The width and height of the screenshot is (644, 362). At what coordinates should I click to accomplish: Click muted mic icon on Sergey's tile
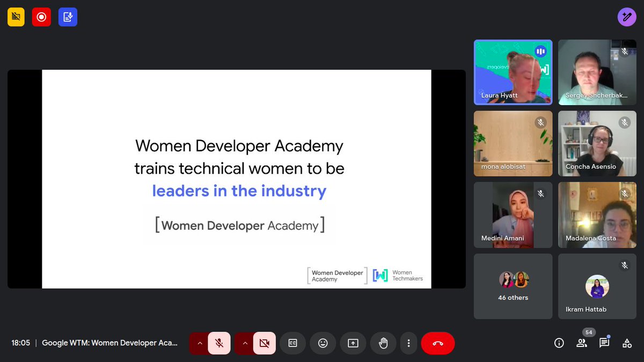625,51
